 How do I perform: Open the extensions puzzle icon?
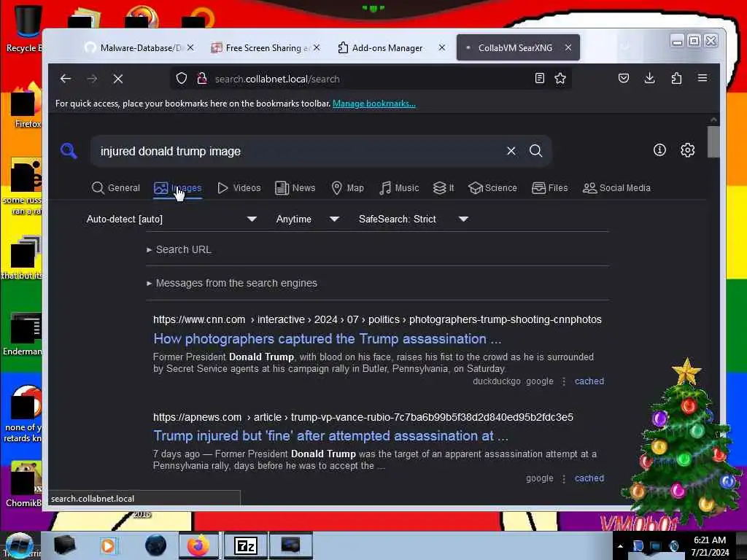(x=676, y=78)
